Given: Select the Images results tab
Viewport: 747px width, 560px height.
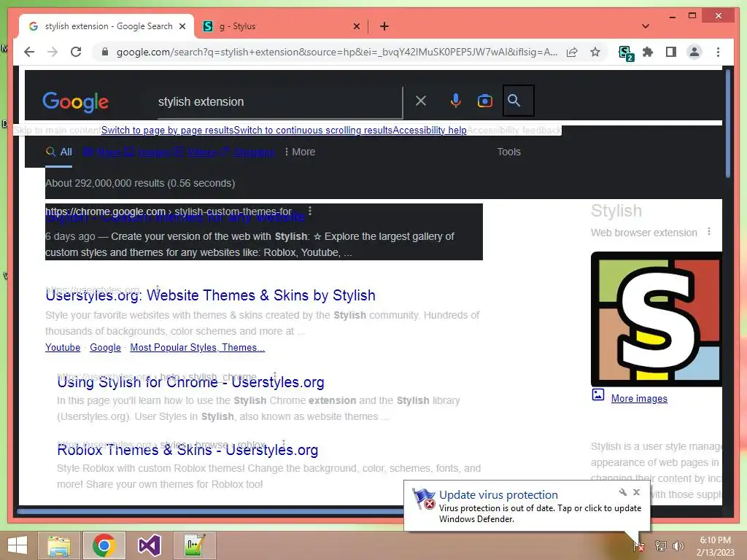Looking at the screenshot, I should 147,152.
